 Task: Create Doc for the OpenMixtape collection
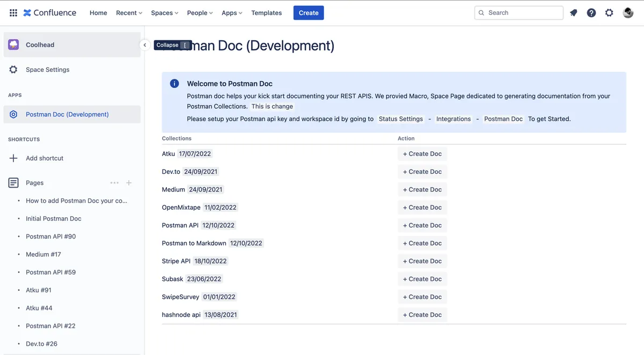coord(422,208)
